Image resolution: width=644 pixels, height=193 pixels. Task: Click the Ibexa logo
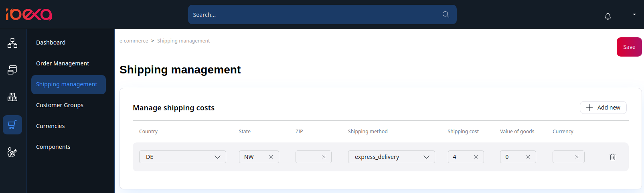[29, 14]
